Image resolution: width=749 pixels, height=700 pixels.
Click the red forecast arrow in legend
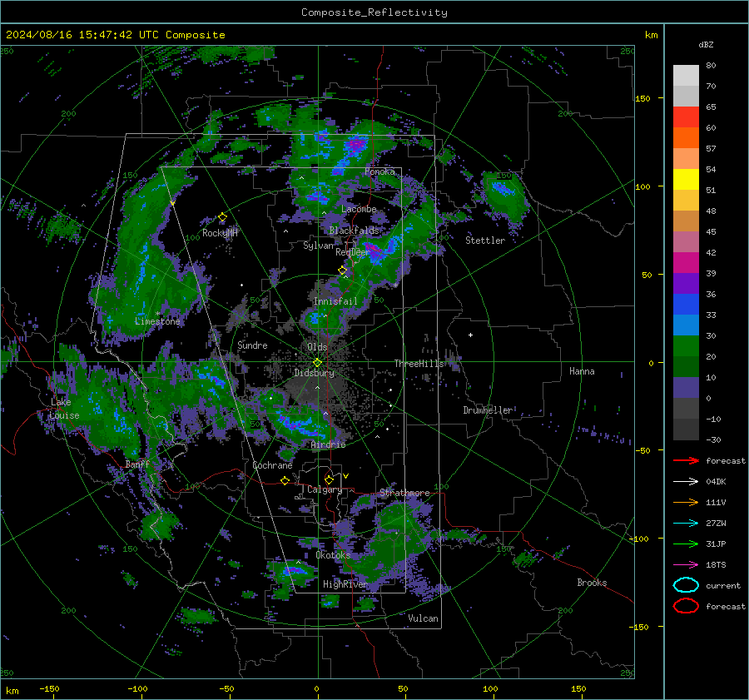tap(686, 460)
